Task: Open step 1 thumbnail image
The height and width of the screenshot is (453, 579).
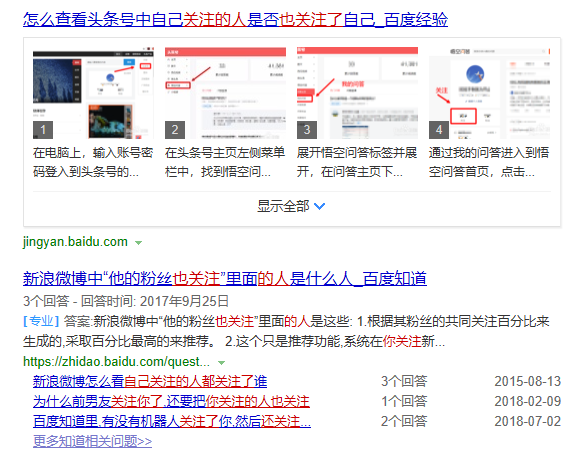Action: (x=93, y=93)
